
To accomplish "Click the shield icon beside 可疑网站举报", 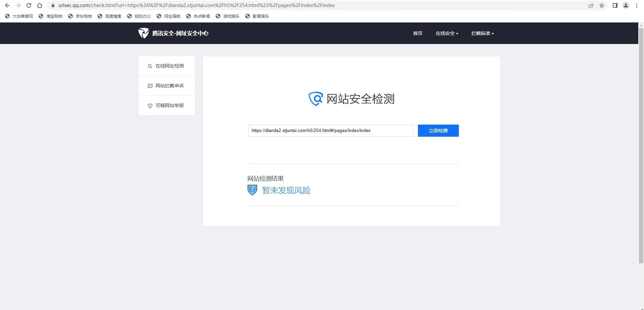I will coord(150,106).
